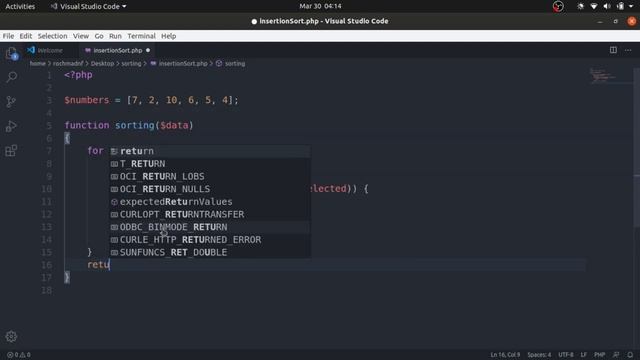Change indentation via Spaces: 4
This screenshot has height=360, width=640.
click(539, 355)
